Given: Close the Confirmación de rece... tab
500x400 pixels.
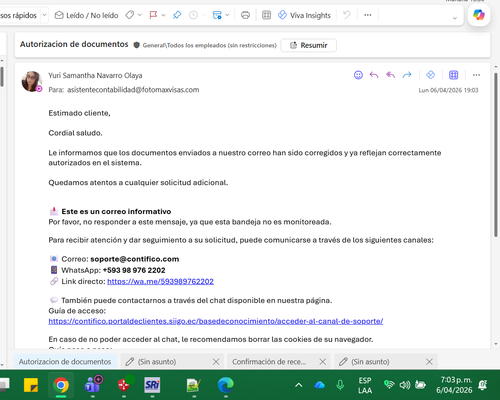Looking at the screenshot, I should coord(322,362).
